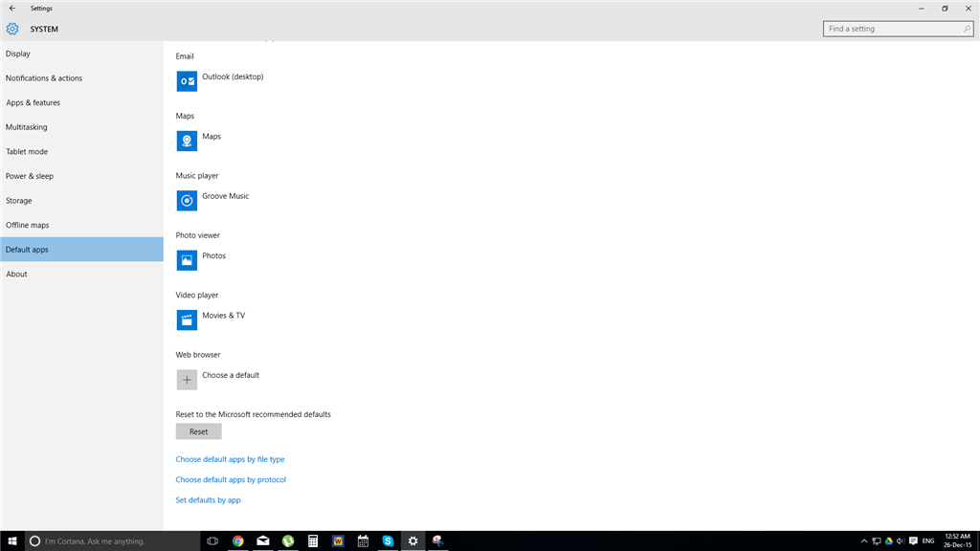This screenshot has width=980, height=551.
Task: Open Choose default apps by file type
Action: pyautogui.click(x=230, y=459)
